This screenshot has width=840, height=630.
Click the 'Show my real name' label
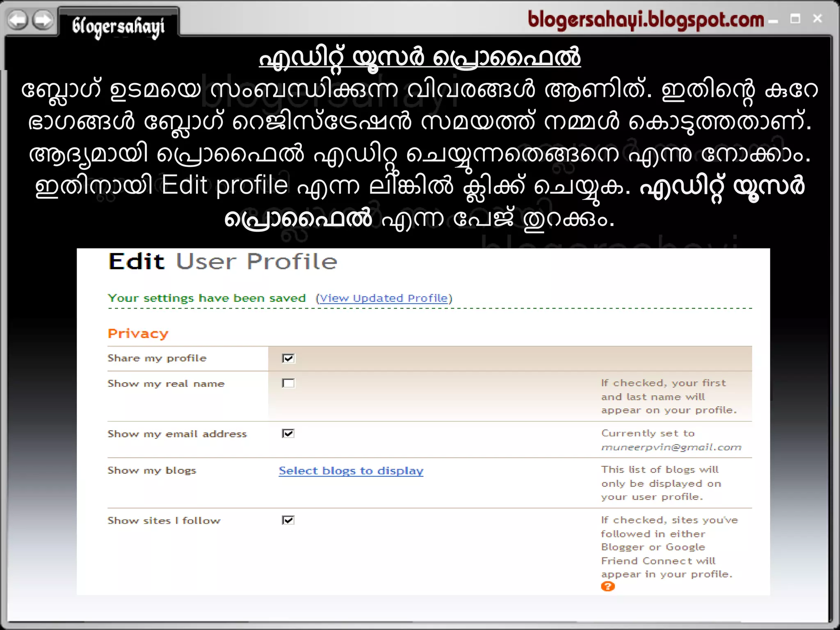(166, 383)
